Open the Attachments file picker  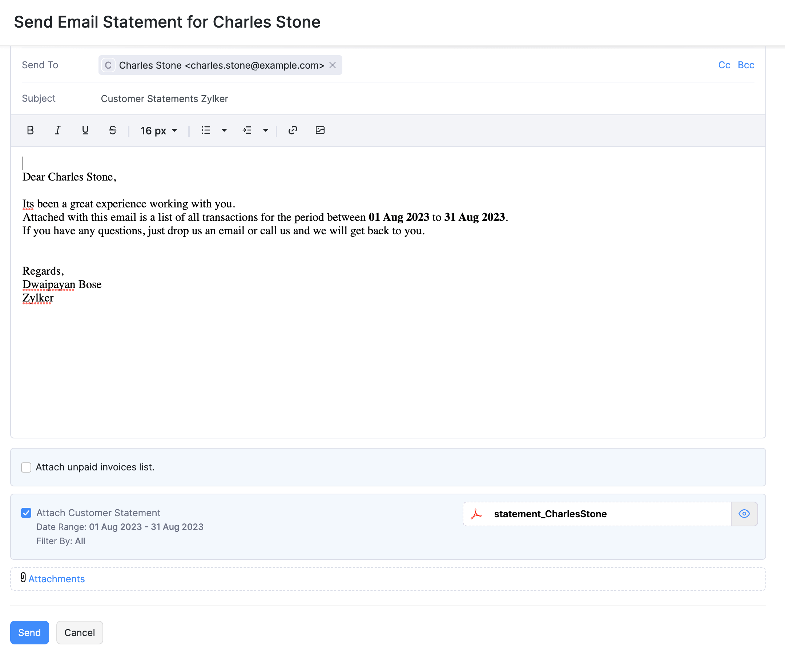pos(56,579)
